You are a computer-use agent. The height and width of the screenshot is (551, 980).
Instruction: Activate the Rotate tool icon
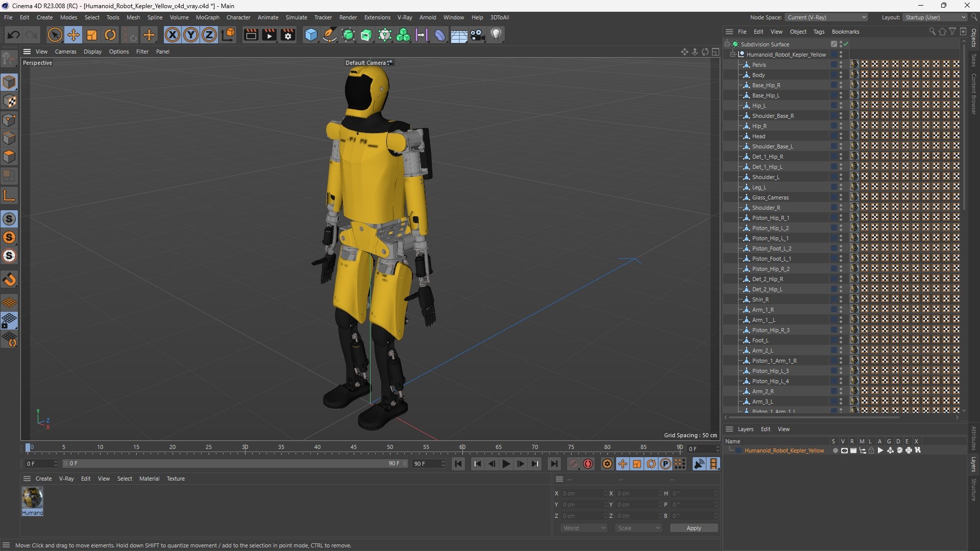pos(110,35)
